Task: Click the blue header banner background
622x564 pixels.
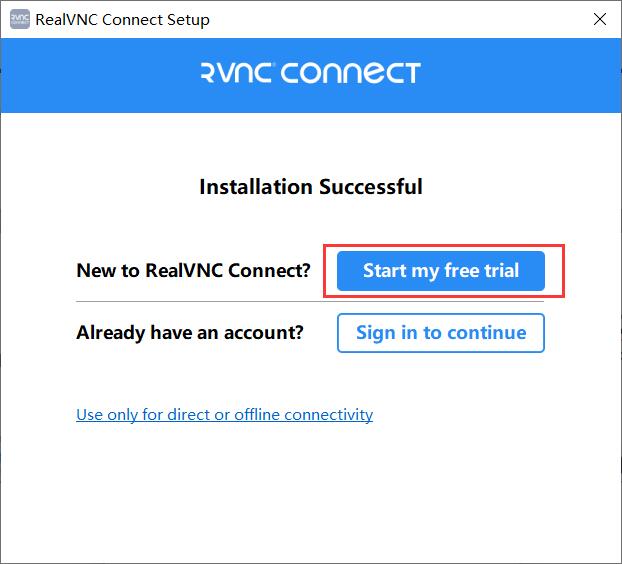Action: (99, 75)
